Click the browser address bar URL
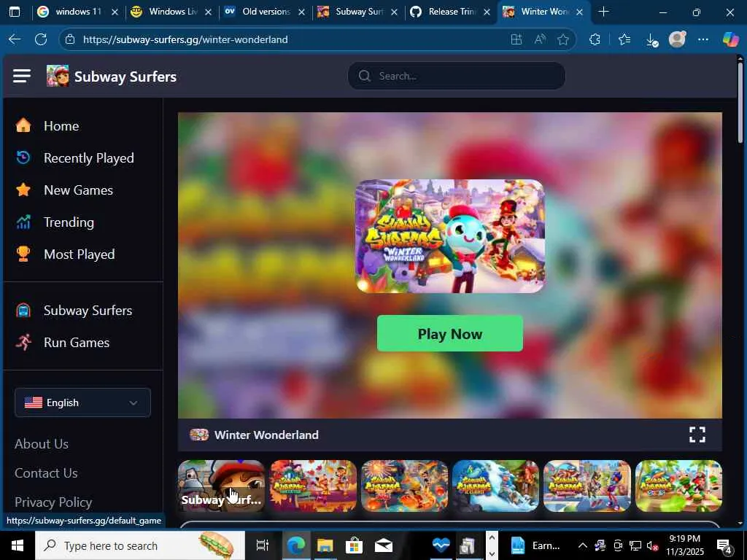The height and width of the screenshot is (560, 747). click(185, 39)
